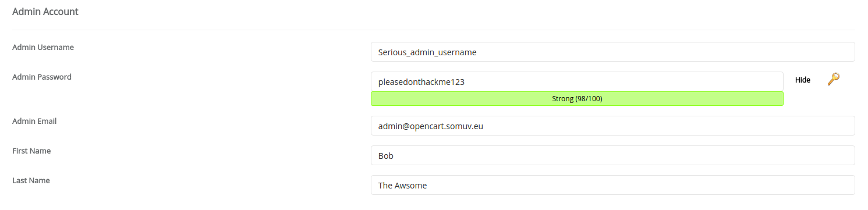Hide the admin password characters
This screenshot has height=210, width=868.
coord(803,80)
